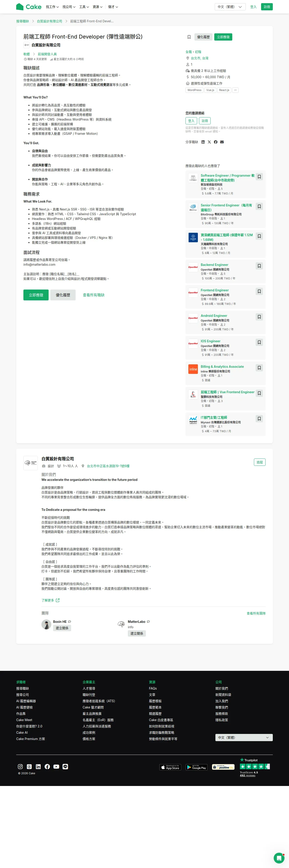Expand the 資源 menu
The width and height of the screenshot is (289, 868).
tap(97, 7)
